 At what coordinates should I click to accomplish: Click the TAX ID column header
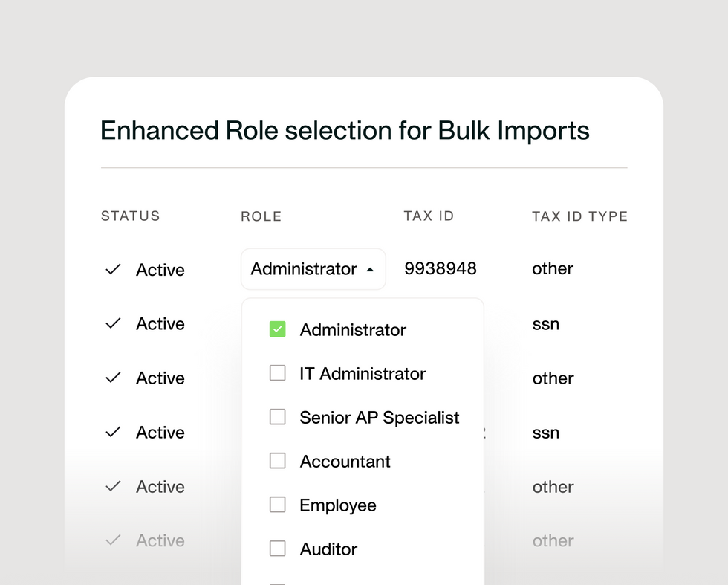(429, 216)
